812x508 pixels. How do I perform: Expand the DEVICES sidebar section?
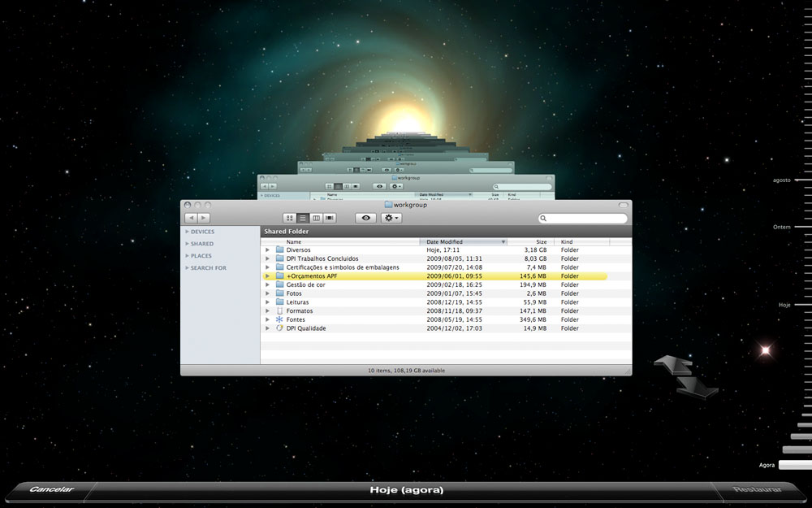pos(186,232)
